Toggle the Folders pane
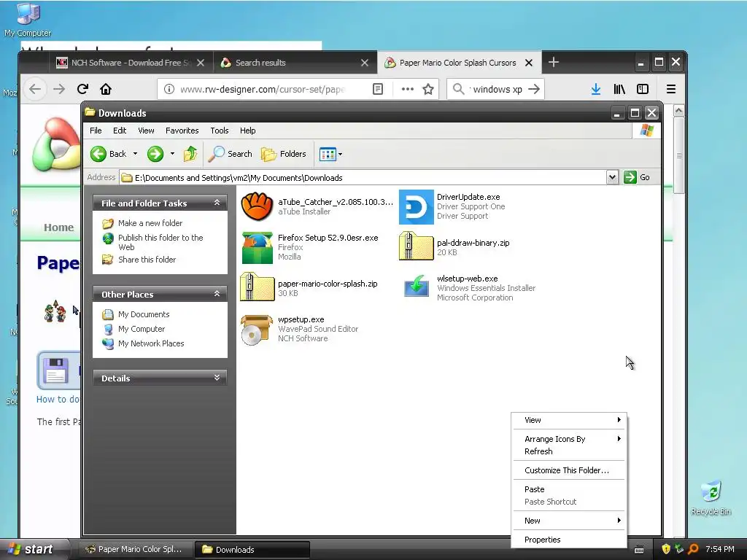 [284, 154]
